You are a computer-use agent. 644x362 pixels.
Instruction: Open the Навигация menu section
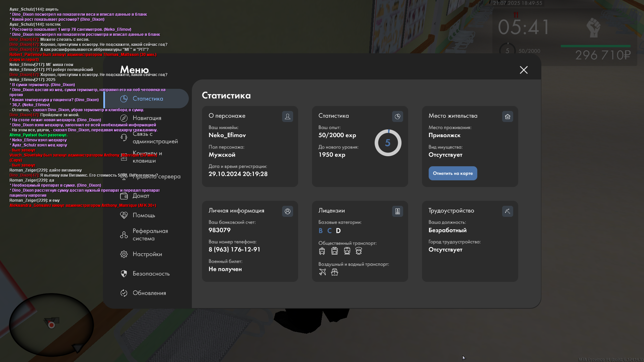(x=147, y=118)
